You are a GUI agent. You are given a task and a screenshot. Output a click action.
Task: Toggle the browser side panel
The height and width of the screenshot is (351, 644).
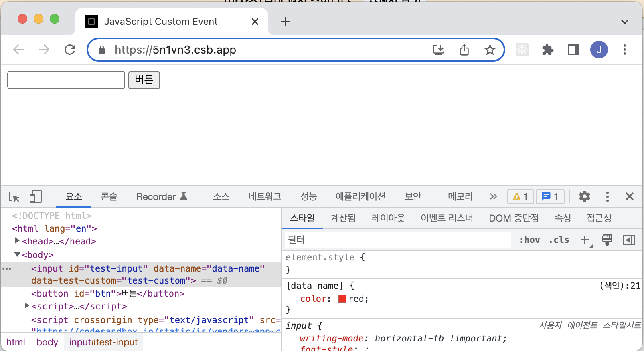pyautogui.click(x=573, y=50)
